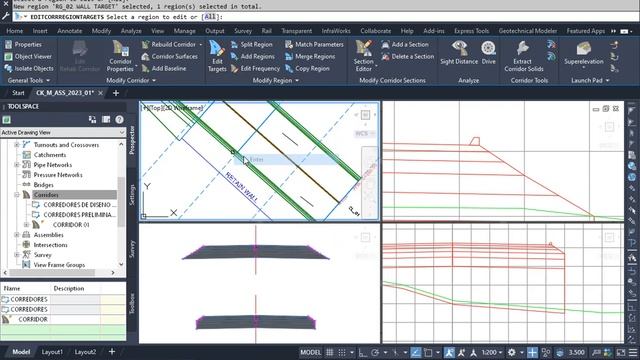Launch the Superelevation tool
This screenshot has width=640, height=360.
(x=584, y=54)
